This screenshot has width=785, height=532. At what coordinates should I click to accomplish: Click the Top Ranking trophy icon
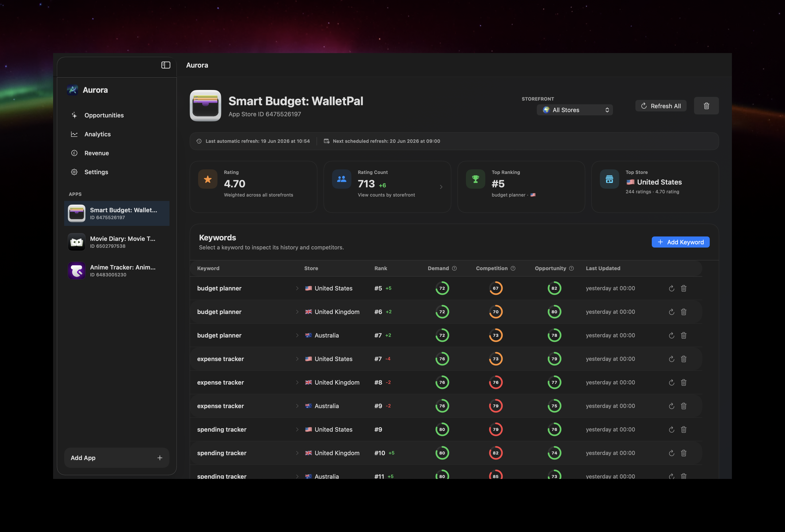coord(476,179)
